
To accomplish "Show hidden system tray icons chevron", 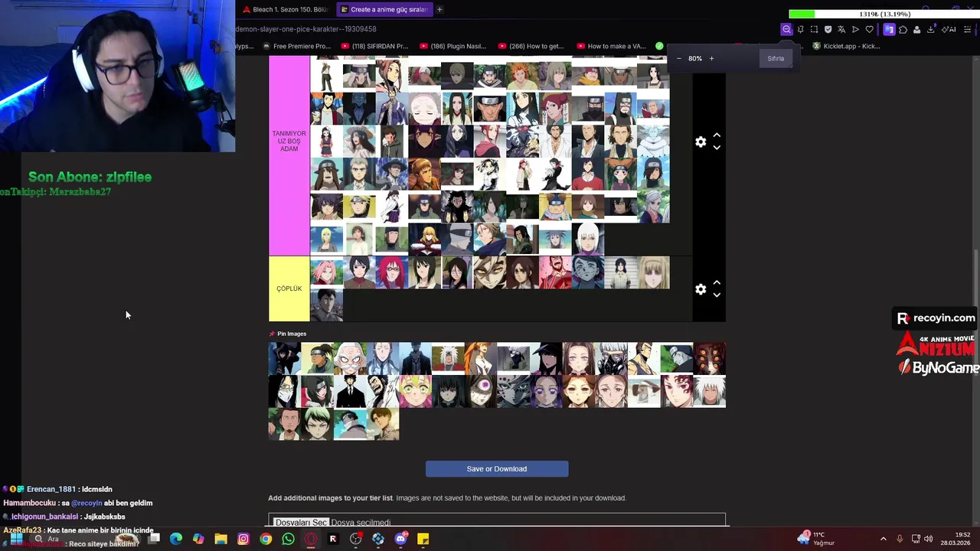I will (883, 539).
